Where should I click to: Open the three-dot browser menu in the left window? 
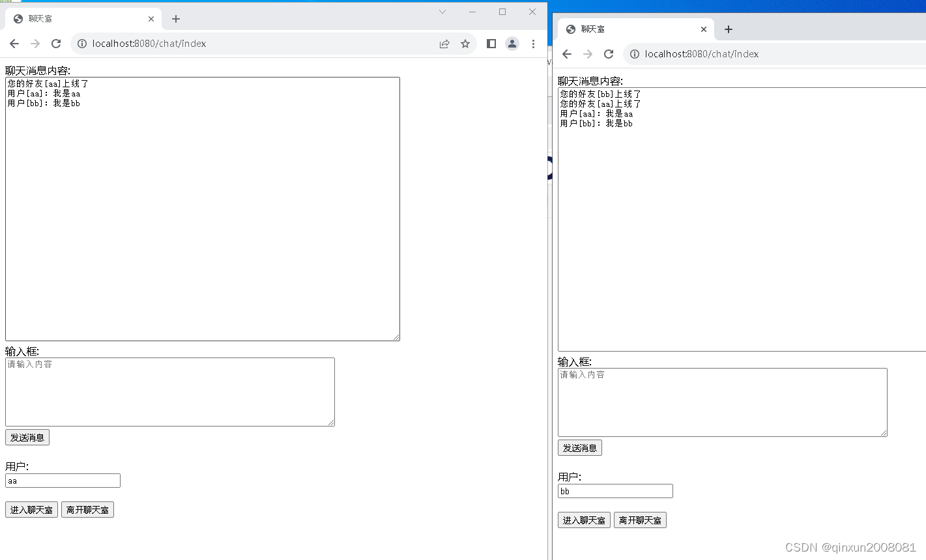click(x=534, y=44)
